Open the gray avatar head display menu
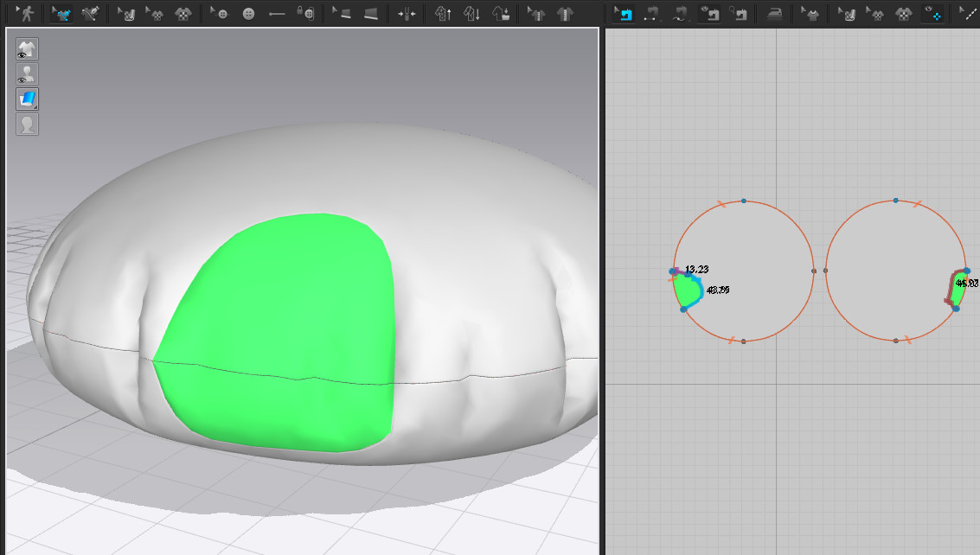The image size is (980, 555). click(28, 124)
